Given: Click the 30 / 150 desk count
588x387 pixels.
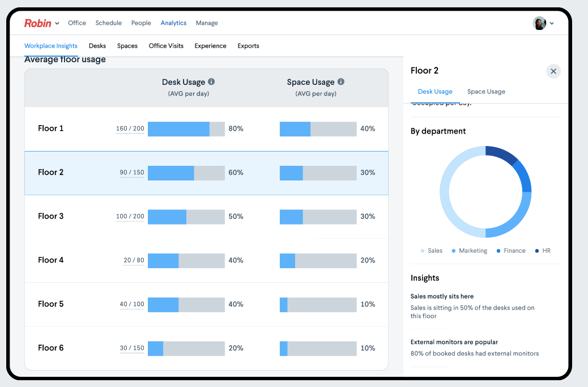Looking at the screenshot, I should pyautogui.click(x=132, y=347).
